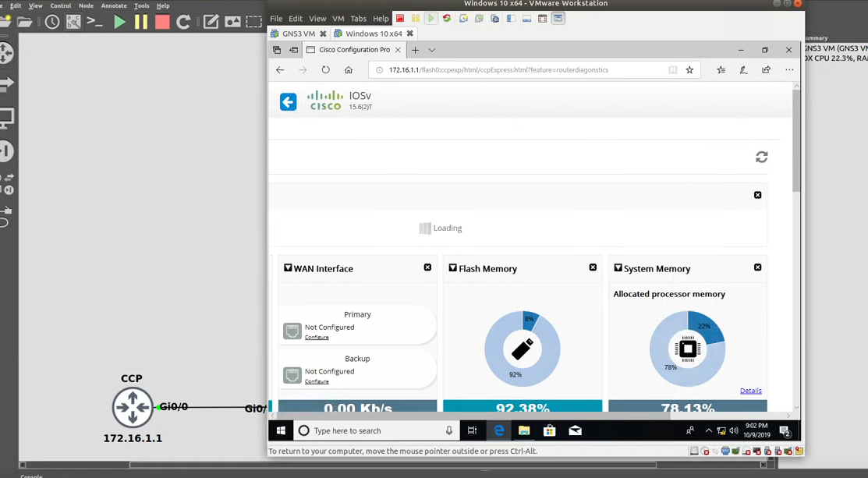
Task: Click the Windows search box
Action: point(367,430)
